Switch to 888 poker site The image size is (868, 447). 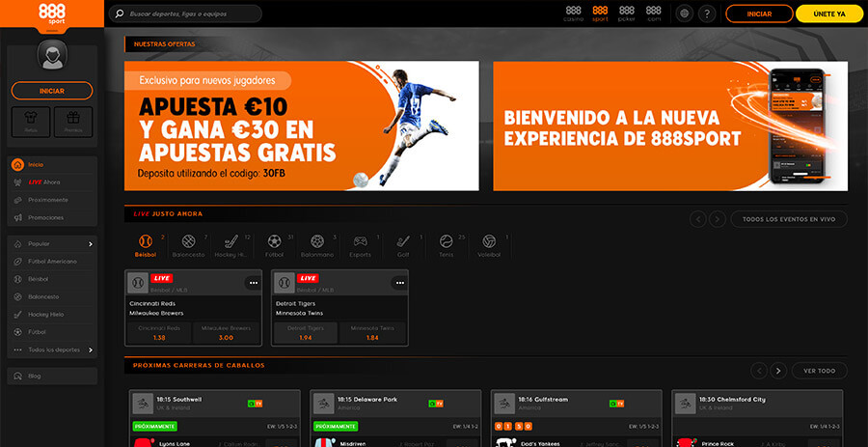tap(627, 14)
